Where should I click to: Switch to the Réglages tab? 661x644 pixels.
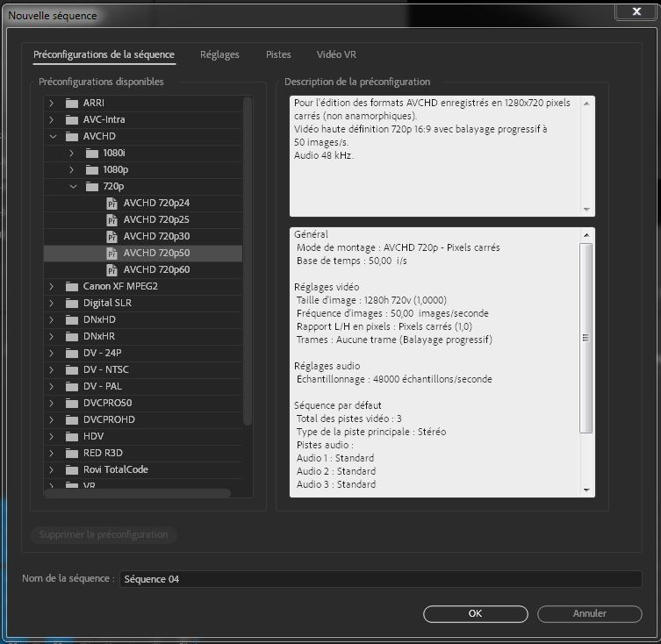point(219,54)
